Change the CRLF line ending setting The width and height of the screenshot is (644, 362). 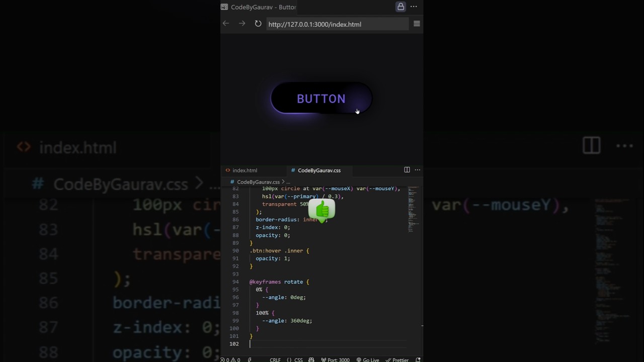275,359
